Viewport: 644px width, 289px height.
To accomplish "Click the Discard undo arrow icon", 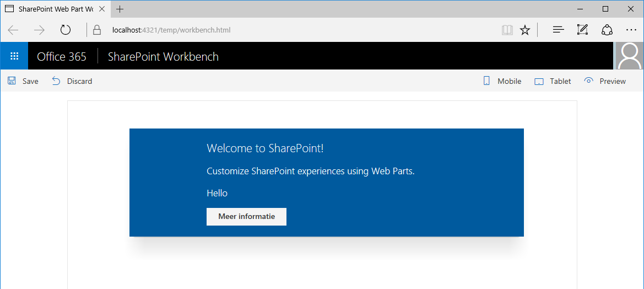I will [x=56, y=81].
